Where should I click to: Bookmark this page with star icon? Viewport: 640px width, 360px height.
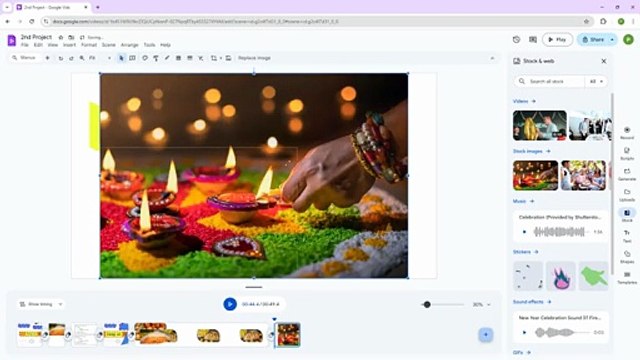[587, 22]
